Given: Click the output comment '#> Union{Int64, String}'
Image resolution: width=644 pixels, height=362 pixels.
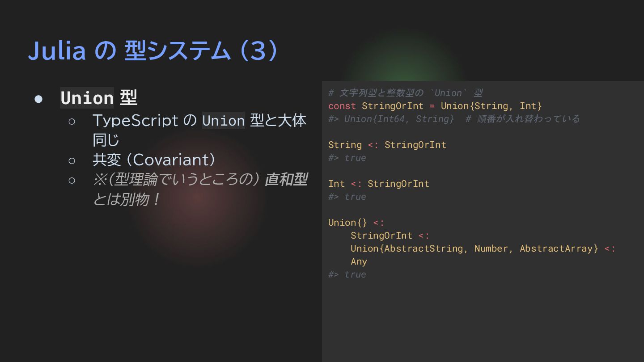Looking at the screenshot, I should [391, 119].
